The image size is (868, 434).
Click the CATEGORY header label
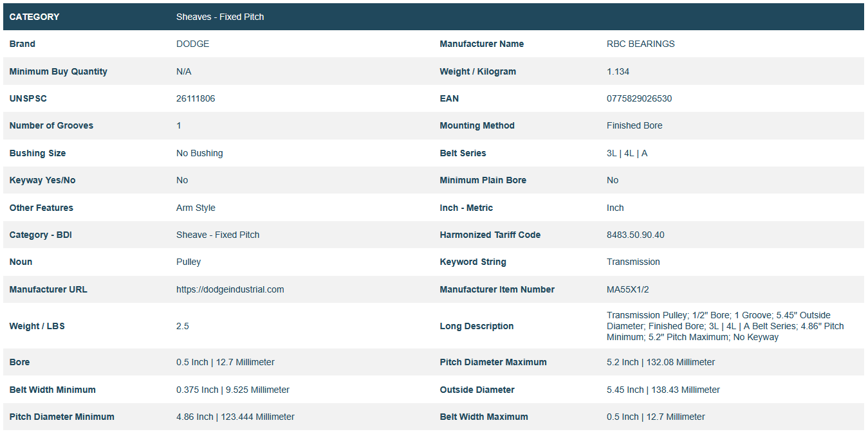34,17
